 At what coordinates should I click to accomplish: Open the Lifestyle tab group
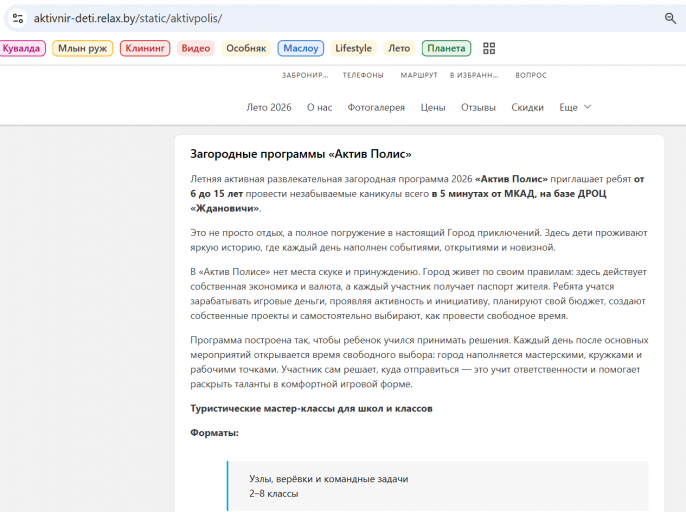coord(354,48)
